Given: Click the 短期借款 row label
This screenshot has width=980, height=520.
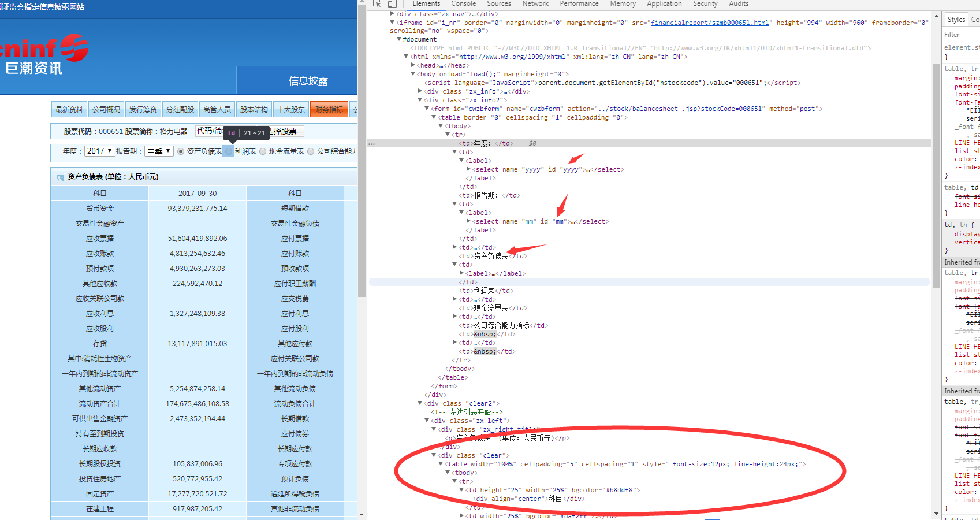Looking at the screenshot, I should [x=295, y=209].
